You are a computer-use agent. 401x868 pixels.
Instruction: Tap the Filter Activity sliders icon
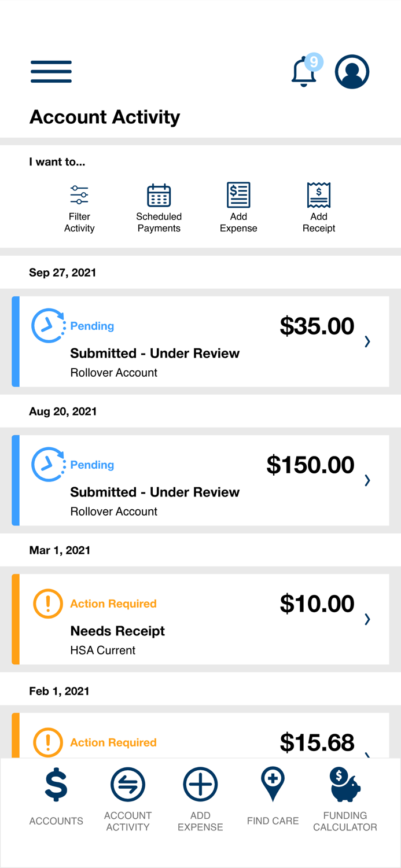pyautogui.click(x=79, y=196)
